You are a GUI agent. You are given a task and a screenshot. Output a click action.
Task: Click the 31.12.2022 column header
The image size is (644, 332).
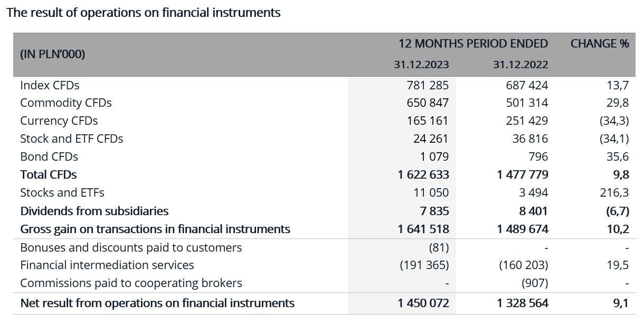(x=520, y=65)
